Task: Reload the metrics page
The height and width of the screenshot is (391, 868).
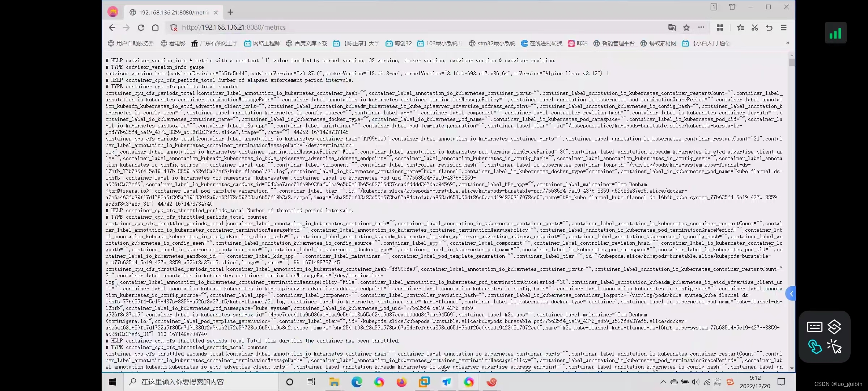Action: click(x=141, y=28)
